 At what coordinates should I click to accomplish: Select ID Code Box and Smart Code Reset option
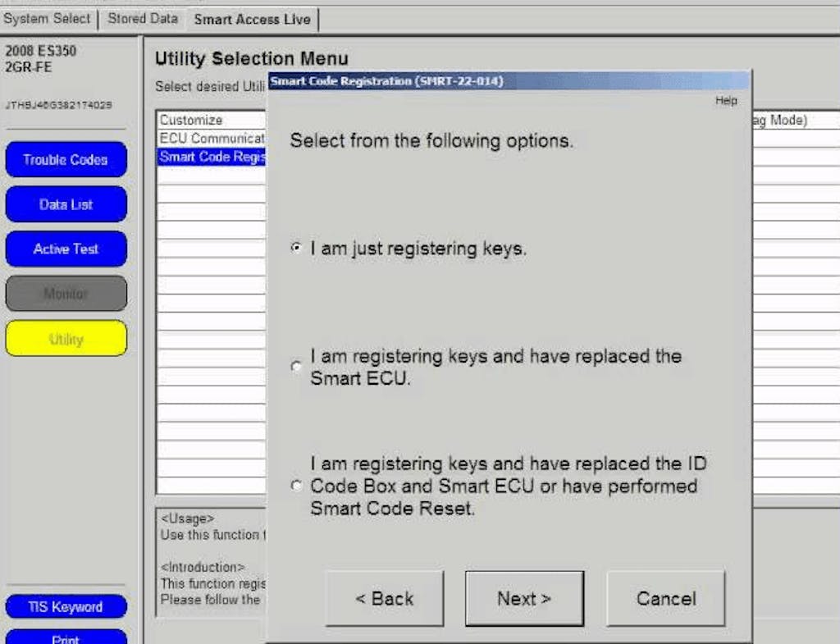pos(297,486)
